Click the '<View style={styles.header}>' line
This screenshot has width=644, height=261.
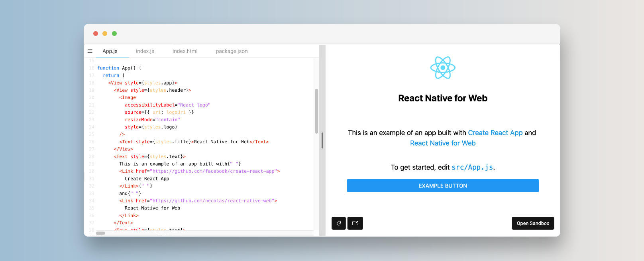coord(152,91)
